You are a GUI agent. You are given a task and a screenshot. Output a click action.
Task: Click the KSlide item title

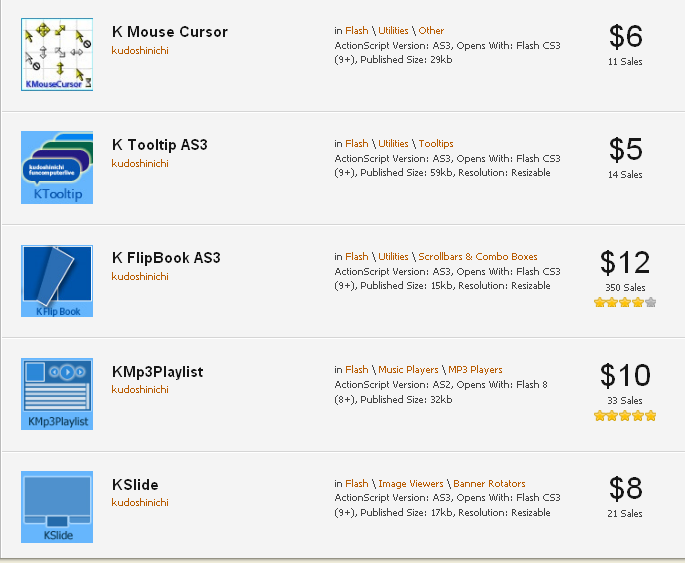[x=135, y=485]
